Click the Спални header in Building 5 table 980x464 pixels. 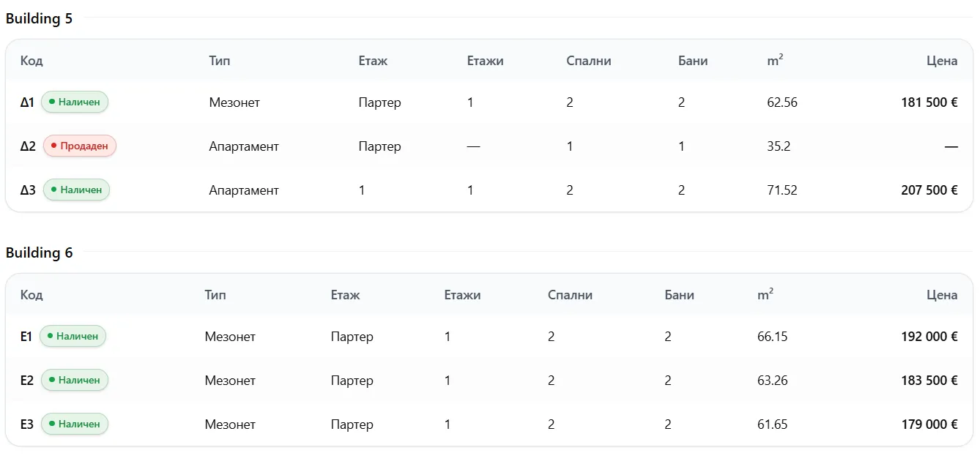coord(589,61)
